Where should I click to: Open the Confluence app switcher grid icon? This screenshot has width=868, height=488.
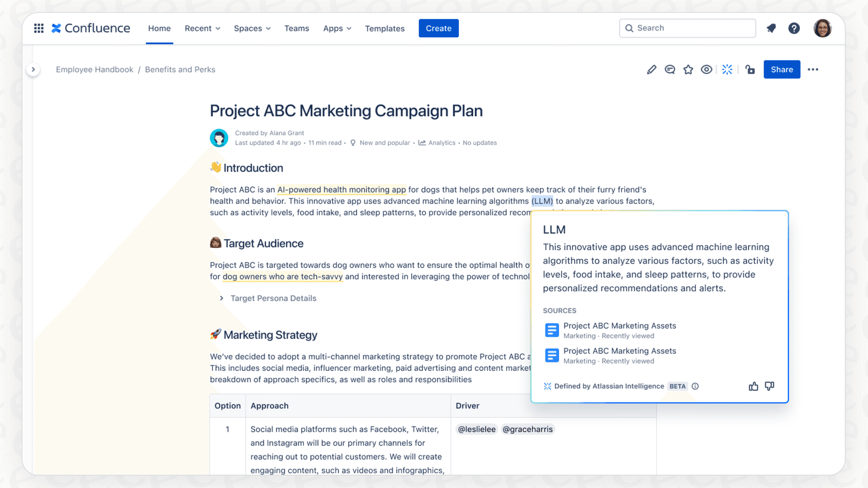(x=38, y=28)
